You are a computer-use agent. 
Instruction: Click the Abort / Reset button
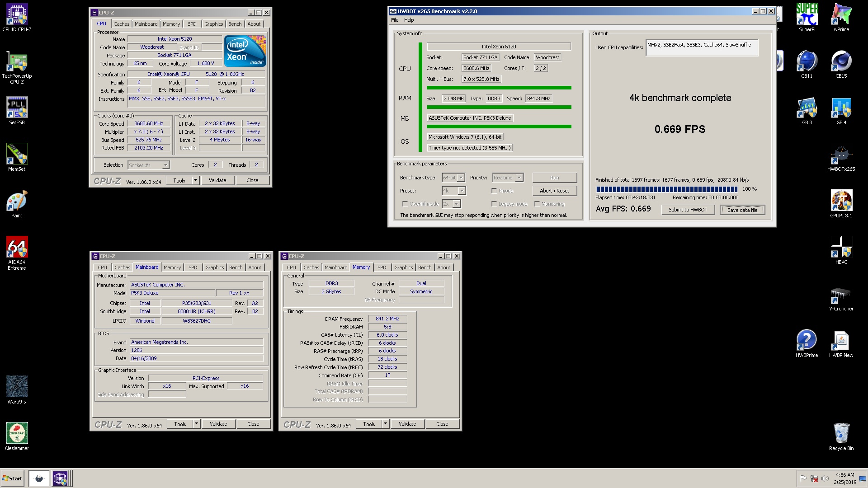554,191
